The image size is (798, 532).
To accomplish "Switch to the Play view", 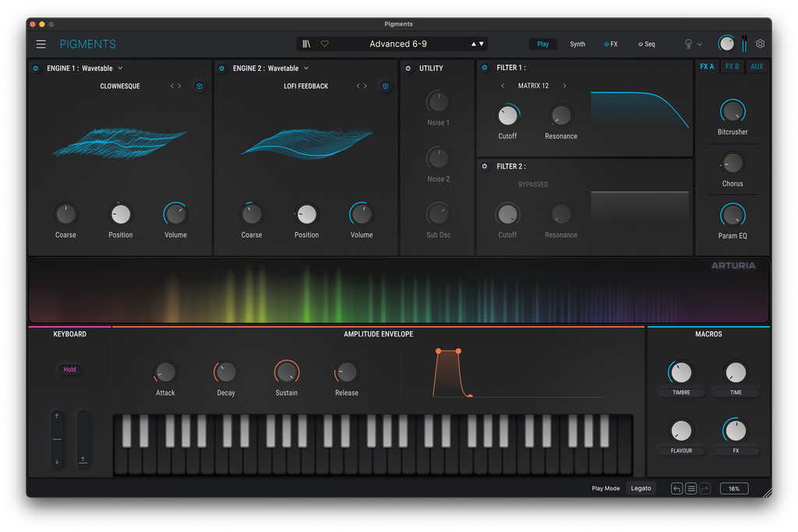I will tap(542, 44).
